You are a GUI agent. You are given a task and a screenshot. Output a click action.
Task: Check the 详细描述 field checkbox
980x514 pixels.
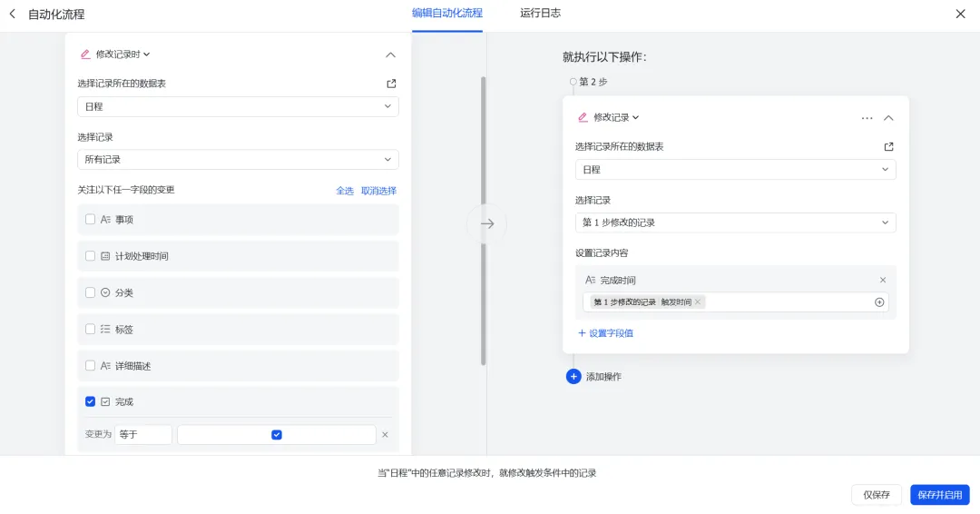click(x=90, y=366)
